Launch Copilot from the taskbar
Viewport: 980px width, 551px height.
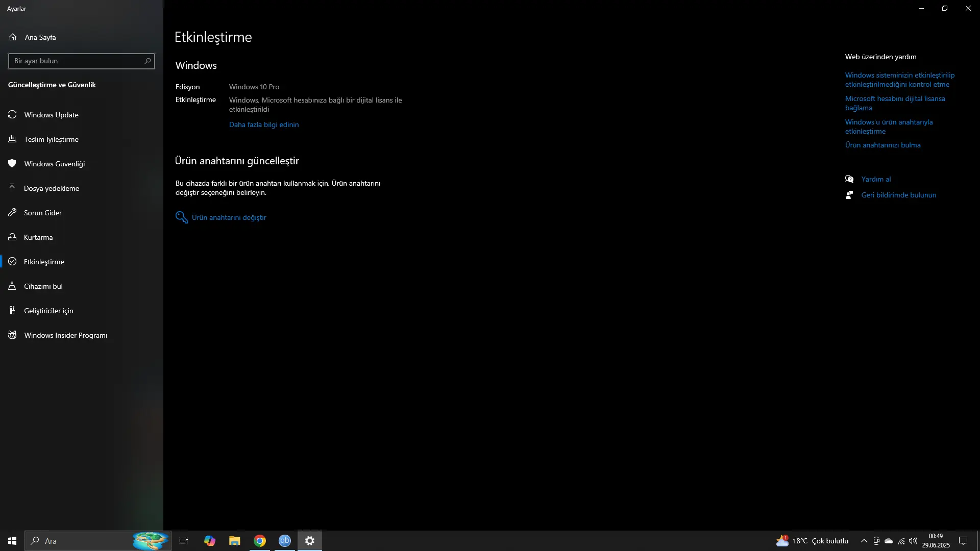[x=210, y=541]
